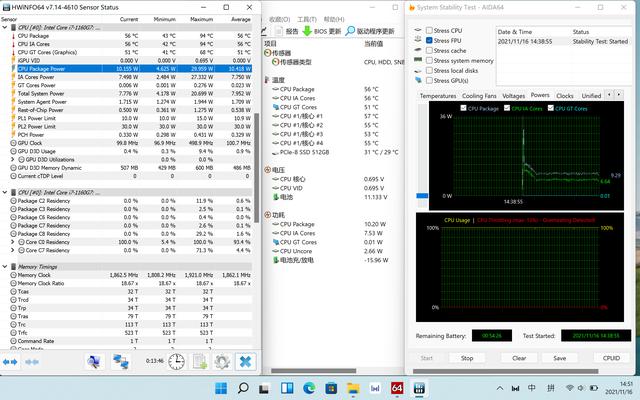
Task: Switch to Voltages tab
Action: pos(513,96)
